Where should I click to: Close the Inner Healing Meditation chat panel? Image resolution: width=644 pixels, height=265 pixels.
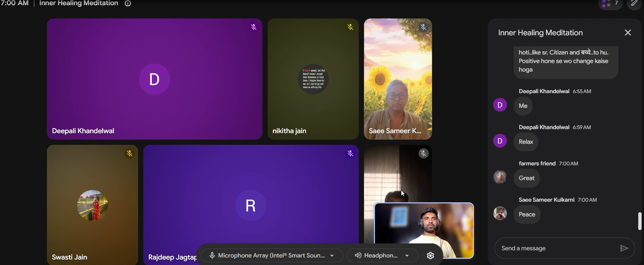tap(628, 33)
